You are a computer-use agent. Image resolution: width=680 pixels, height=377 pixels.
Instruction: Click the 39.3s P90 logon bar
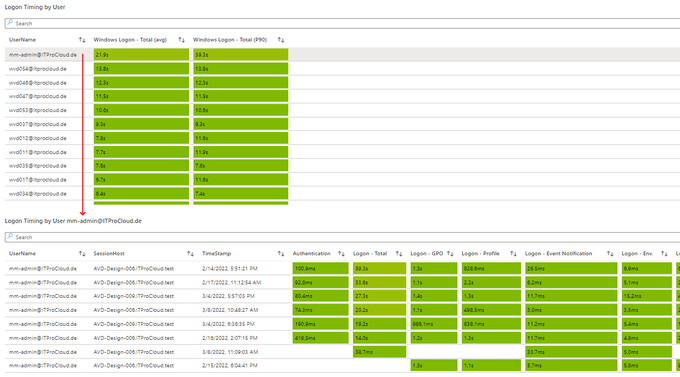point(241,55)
